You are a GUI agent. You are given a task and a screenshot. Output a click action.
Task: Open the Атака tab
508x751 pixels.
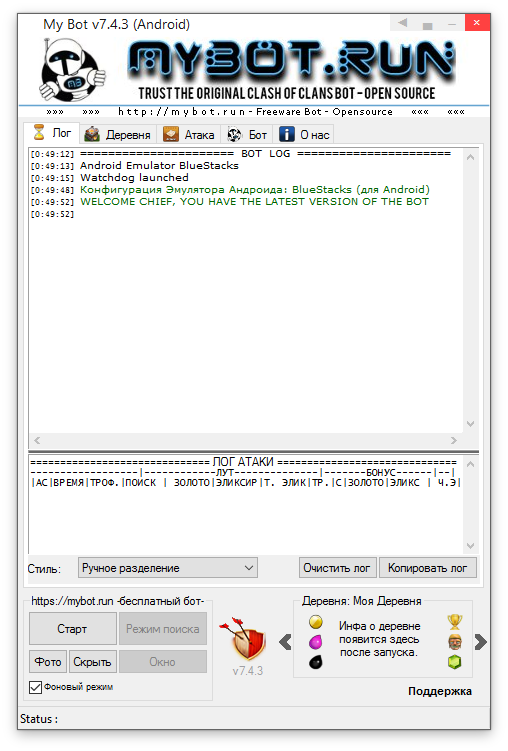point(189,135)
